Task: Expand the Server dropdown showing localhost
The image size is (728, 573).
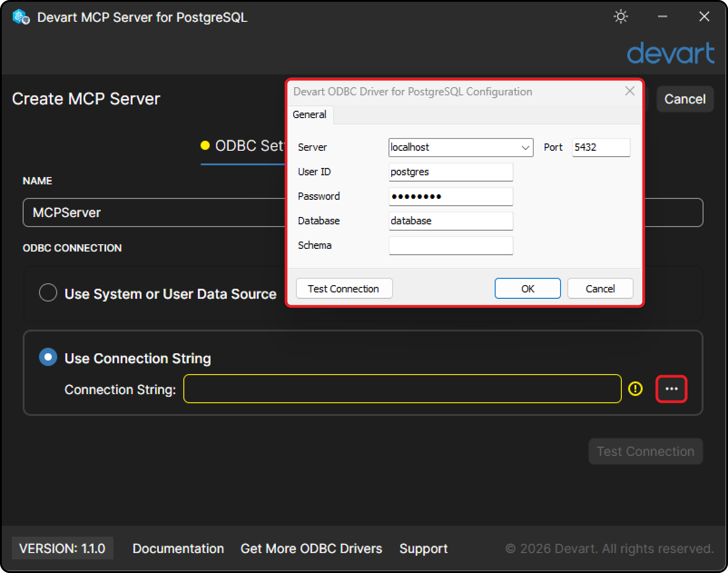Action: [x=525, y=148]
